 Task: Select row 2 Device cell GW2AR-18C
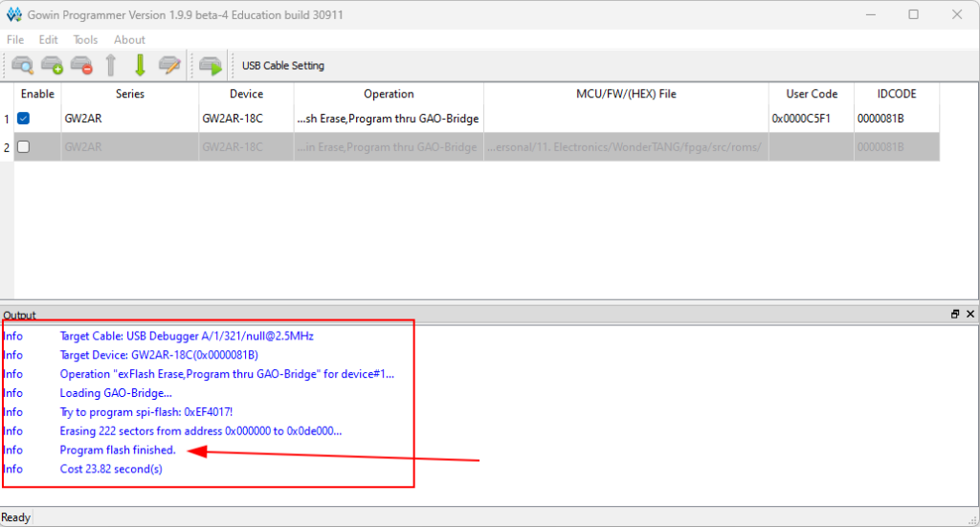246,146
